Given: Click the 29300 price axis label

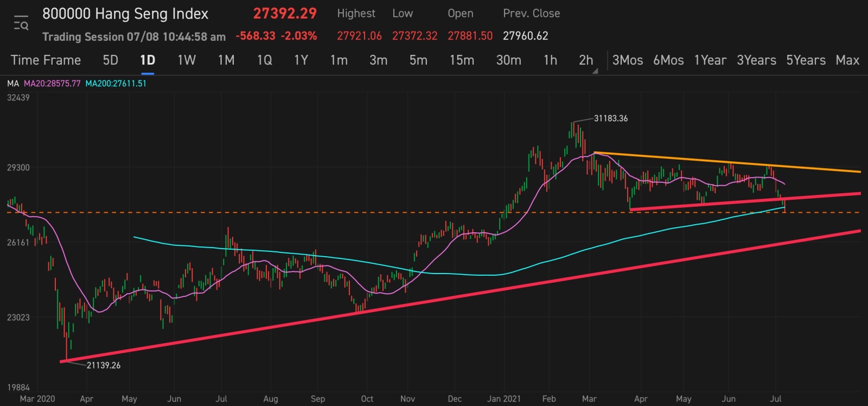Looking at the screenshot, I should click(18, 168).
